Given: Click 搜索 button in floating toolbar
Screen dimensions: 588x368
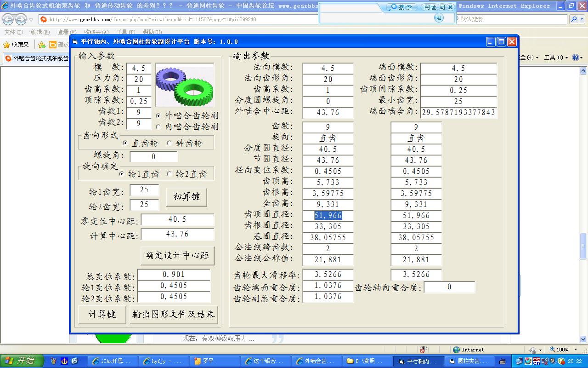Looking at the screenshot, I should [402, 7].
